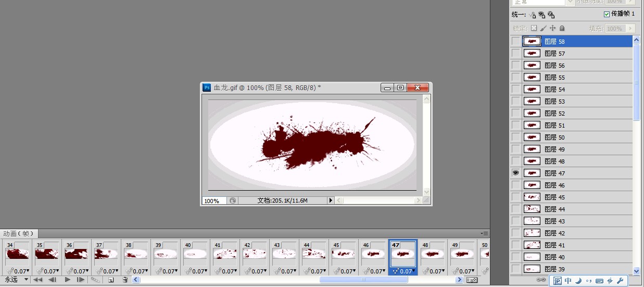The image size is (644, 287).
Task: Click the layer 53 thumbnail
Action: (532, 101)
